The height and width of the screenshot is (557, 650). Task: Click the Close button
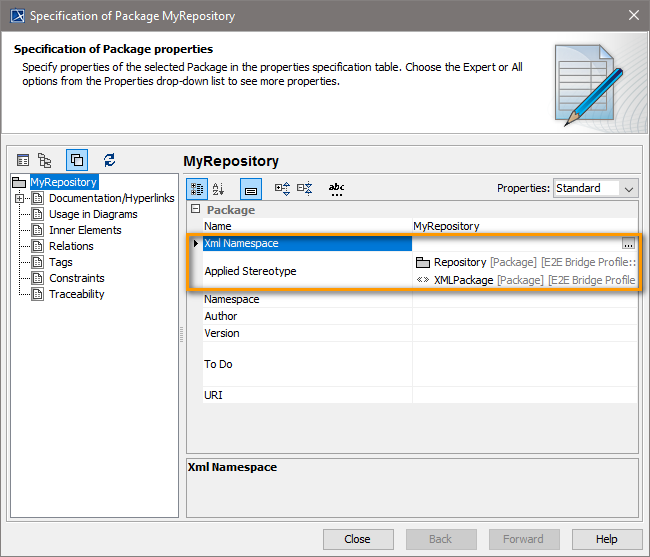click(x=358, y=539)
